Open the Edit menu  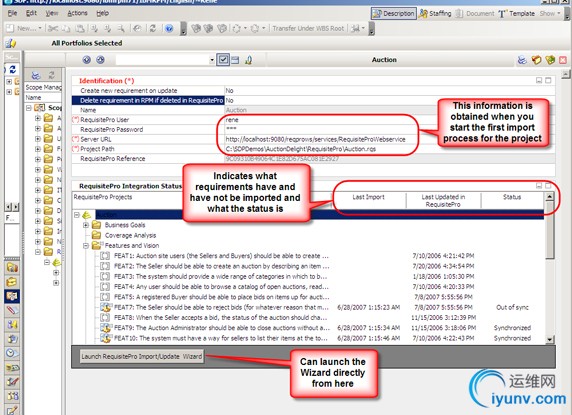pos(31,13)
